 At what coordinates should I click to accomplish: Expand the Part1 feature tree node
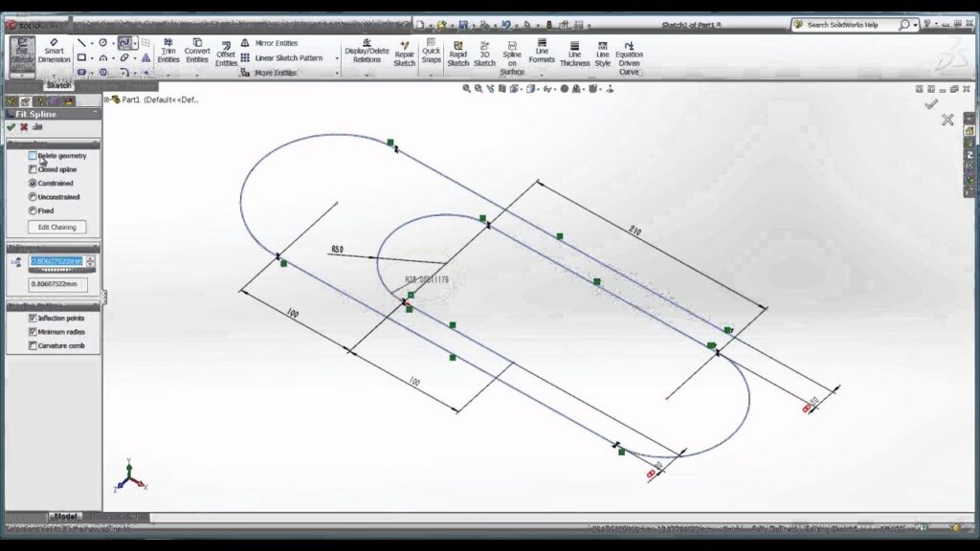pos(108,99)
